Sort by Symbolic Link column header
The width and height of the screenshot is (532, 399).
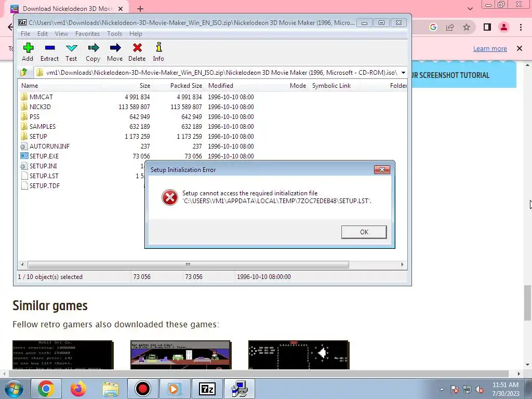point(335,86)
